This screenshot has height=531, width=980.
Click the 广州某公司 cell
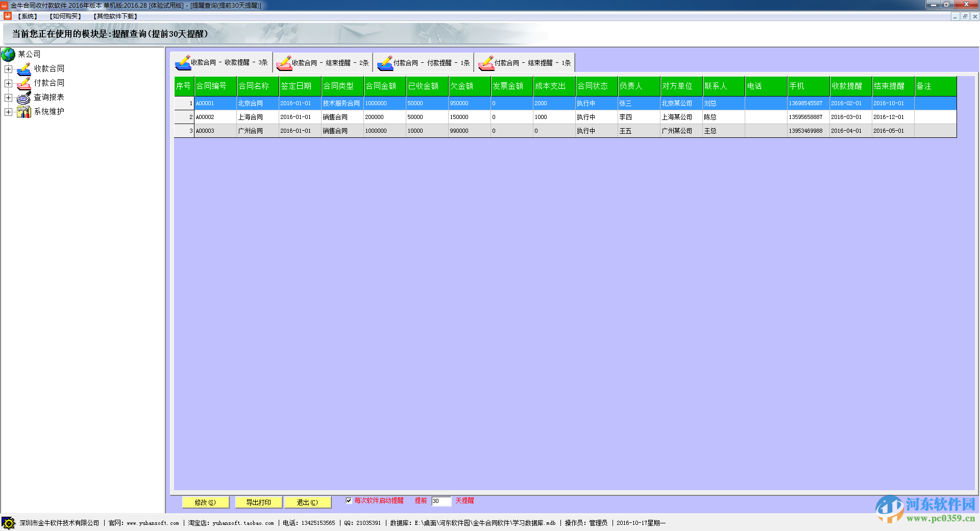click(x=681, y=131)
